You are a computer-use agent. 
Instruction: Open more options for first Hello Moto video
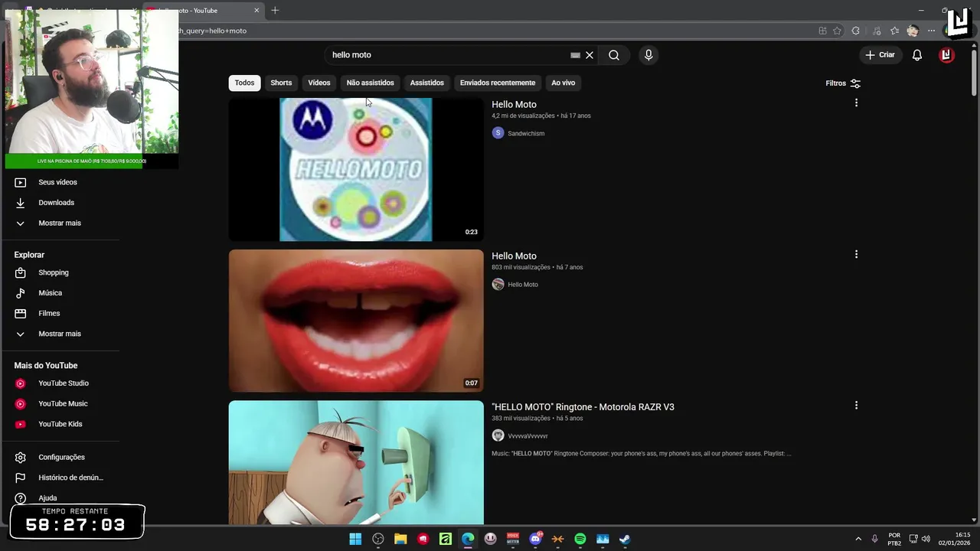(x=856, y=103)
